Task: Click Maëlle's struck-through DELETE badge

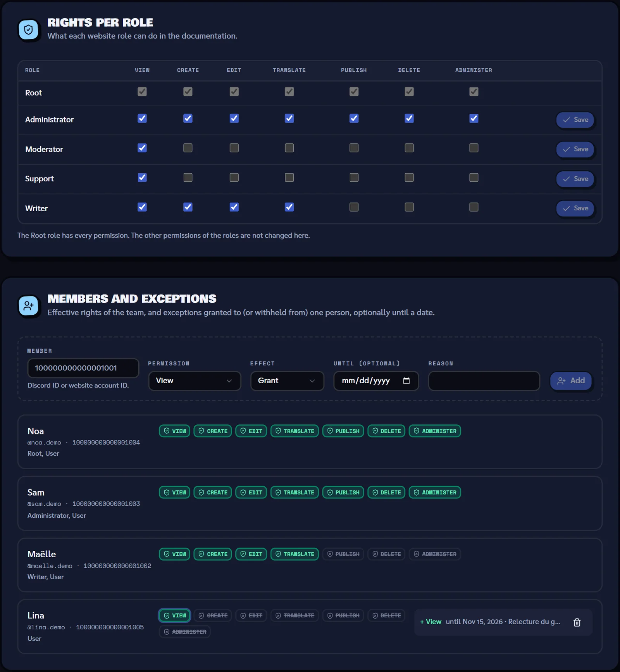Action: pos(386,554)
